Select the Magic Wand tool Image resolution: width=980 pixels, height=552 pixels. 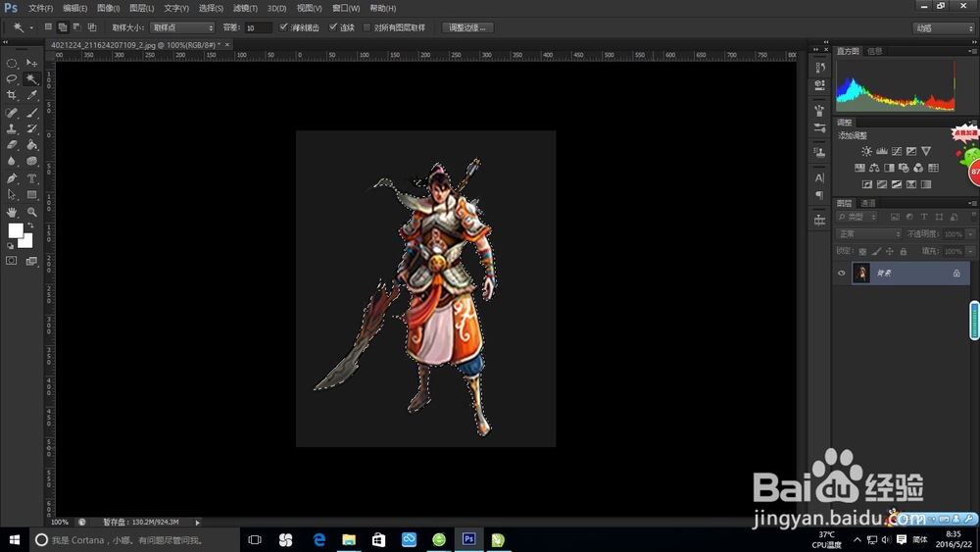[x=31, y=78]
